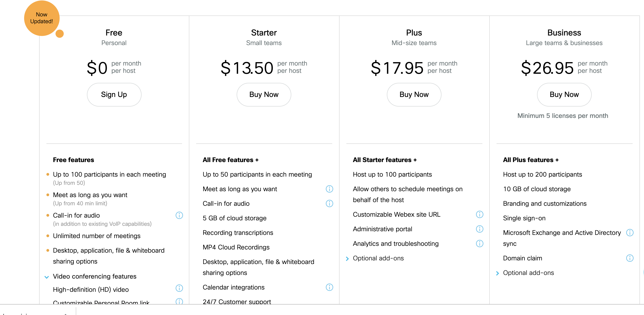
Task: Open info icon for Microsoft Exchange and Active Directory sync
Action: coord(630,233)
